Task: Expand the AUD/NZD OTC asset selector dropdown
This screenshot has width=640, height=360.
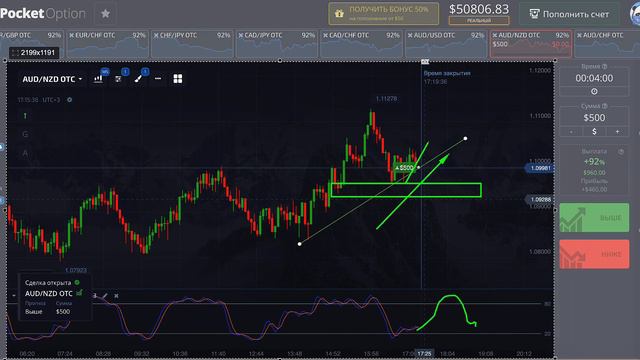Action: point(52,79)
